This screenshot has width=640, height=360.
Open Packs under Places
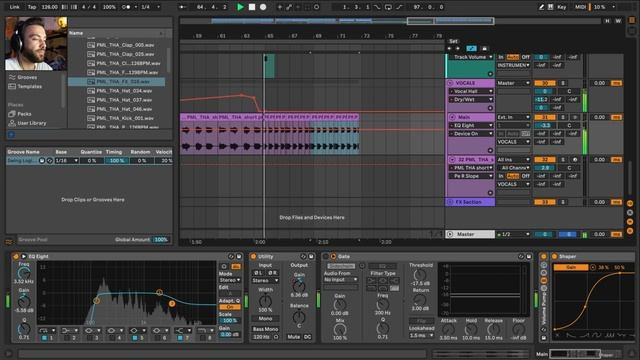24,114
